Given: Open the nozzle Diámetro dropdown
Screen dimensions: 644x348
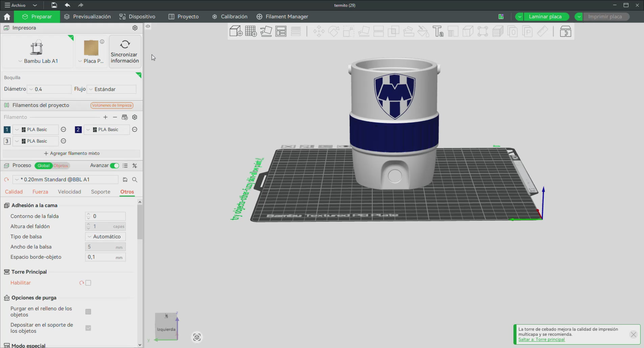Looking at the screenshot, I should pos(49,89).
